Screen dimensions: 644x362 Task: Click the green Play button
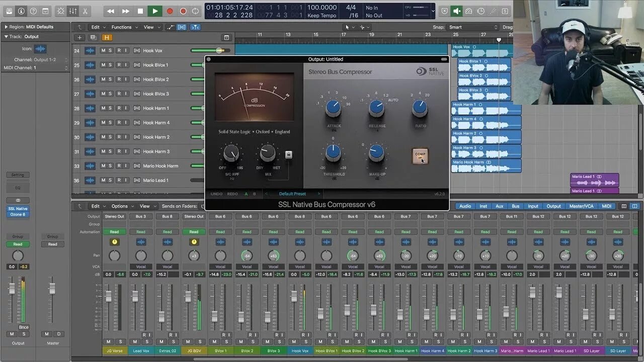point(155,11)
